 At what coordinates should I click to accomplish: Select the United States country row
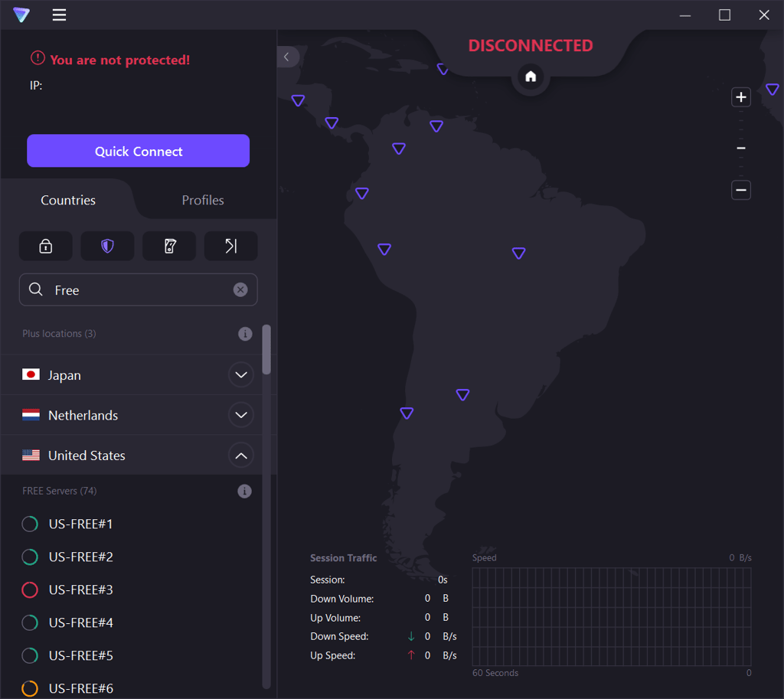pyautogui.click(x=131, y=455)
